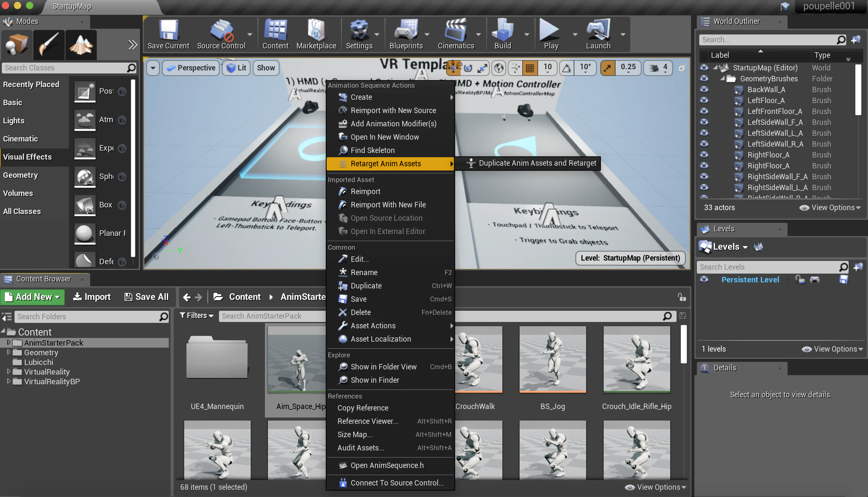Image resolution: width=868 pixels, height=497 pixels.
Task: Open the Add New dropdown
Action: [32, 297]
